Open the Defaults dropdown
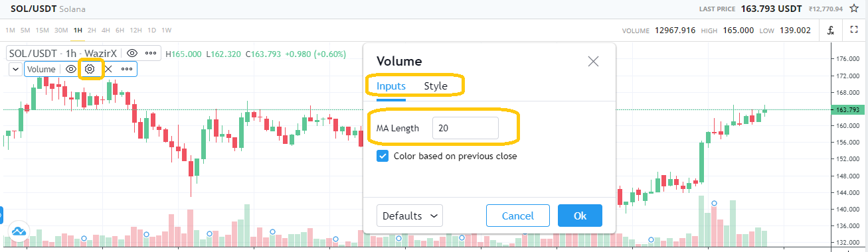The image size is (868, 252). [x=410, y=216]
